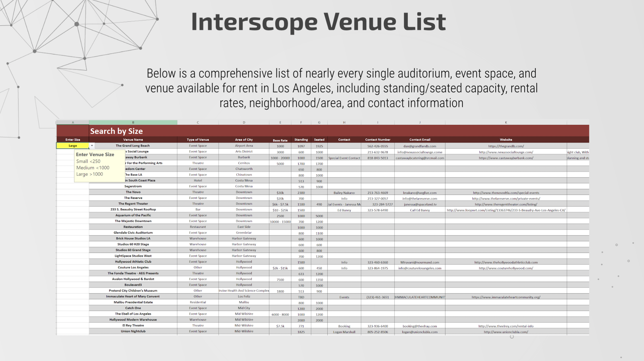Click the 'Contact Email' column header
This screenshot has height=361, width=644.
420,140
